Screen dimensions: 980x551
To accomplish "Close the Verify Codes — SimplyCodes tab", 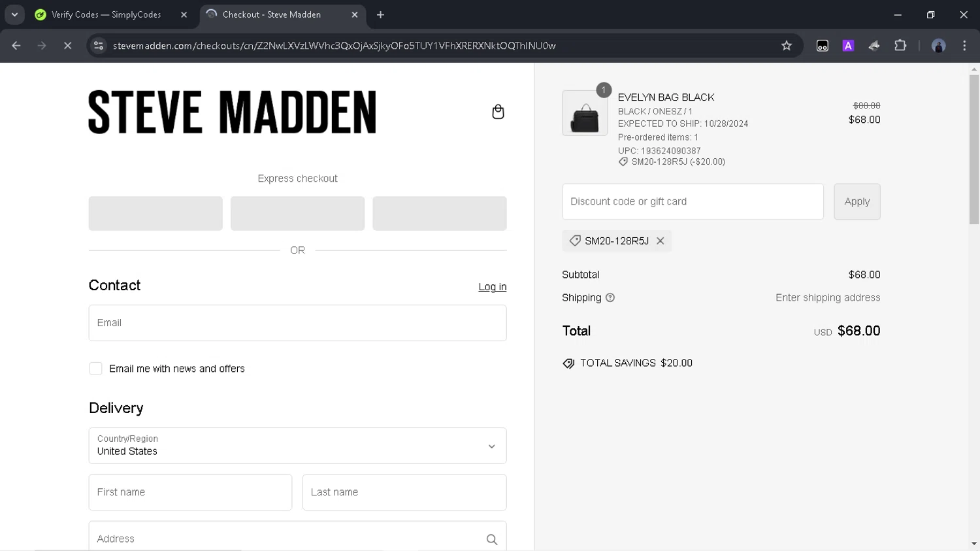I will point(184,14).
